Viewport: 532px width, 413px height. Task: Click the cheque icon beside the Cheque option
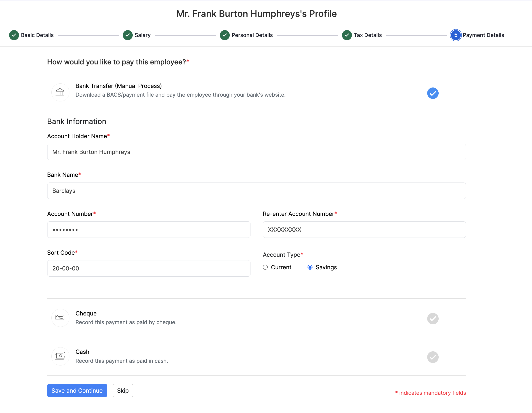[x=60, y=318]
